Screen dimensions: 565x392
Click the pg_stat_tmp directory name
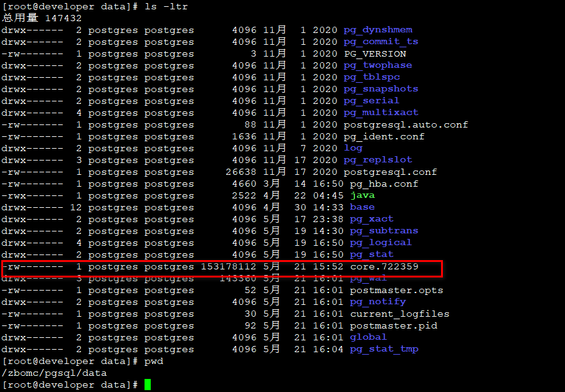pyautogui.click(x=384, y=350)
